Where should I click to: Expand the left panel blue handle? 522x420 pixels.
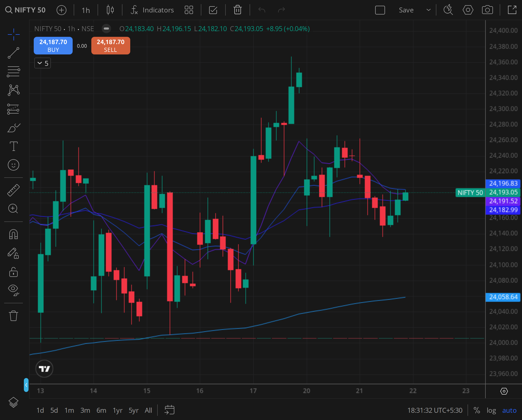tap(26, 385)
